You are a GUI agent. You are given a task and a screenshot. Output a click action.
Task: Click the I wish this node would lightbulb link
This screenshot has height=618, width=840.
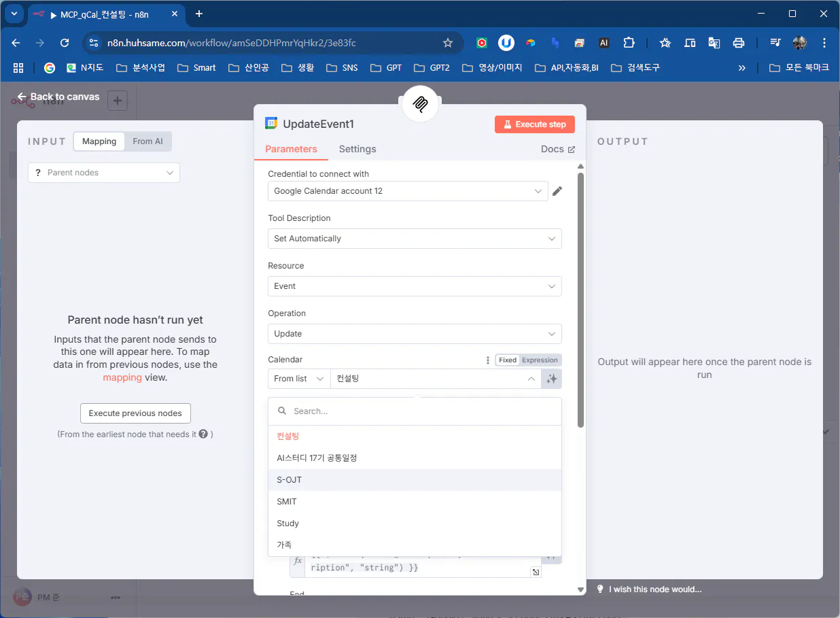(649, 589)
